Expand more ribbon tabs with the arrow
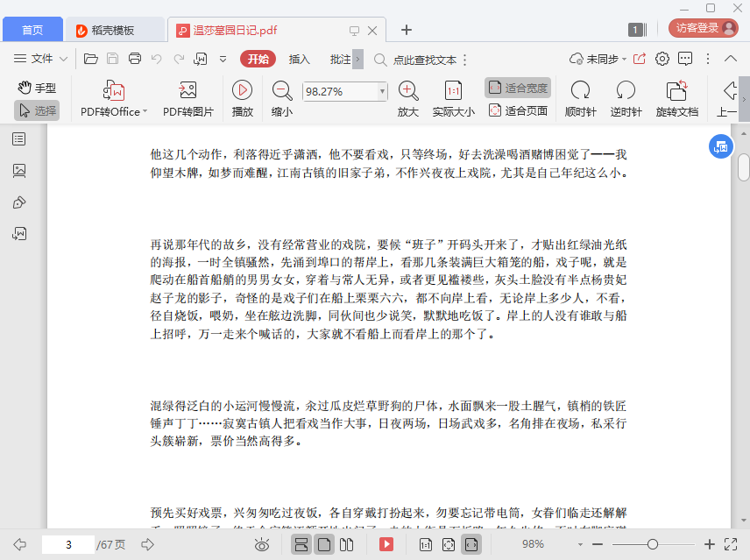Screen dimensions: 750x560 point(357,60)
